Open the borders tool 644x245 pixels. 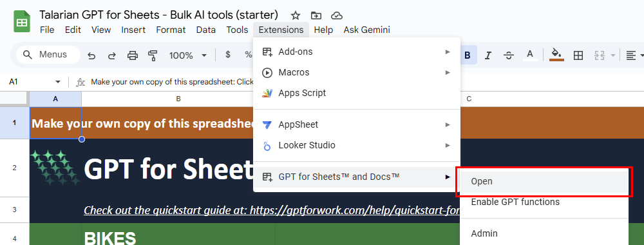tap(578, 55)
